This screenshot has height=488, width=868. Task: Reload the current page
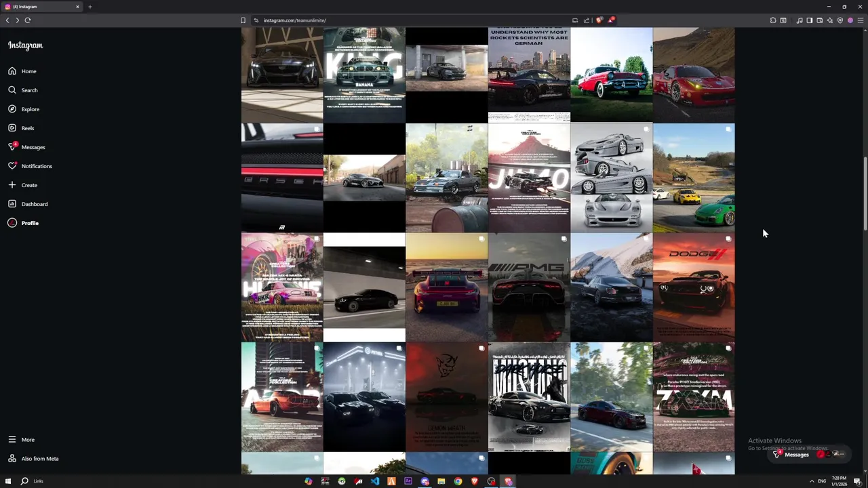28,20
